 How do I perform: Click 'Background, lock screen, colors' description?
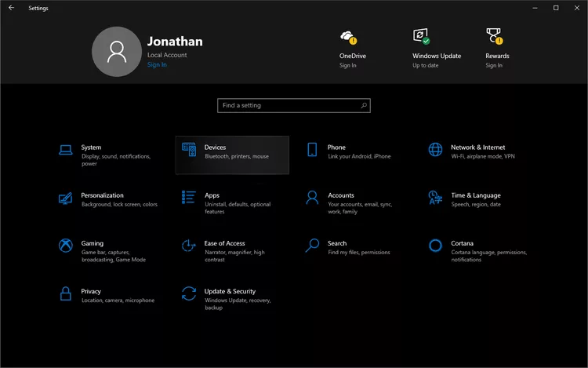coord(119,205)
